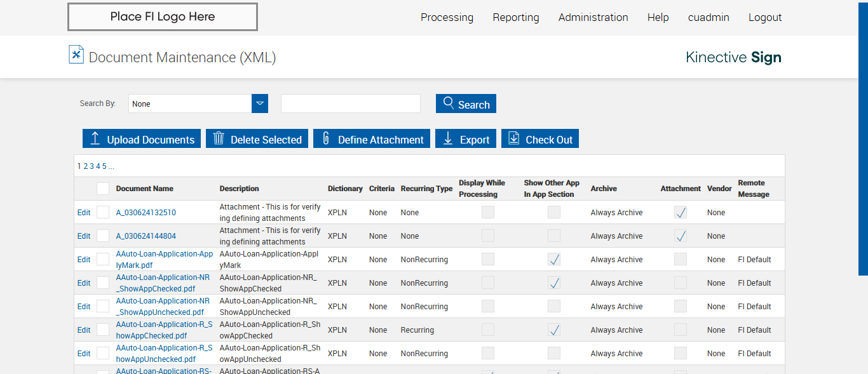Edit the A_030624132510 document row
The width and height of the screenshot is (868, 374).
[84, 213]
